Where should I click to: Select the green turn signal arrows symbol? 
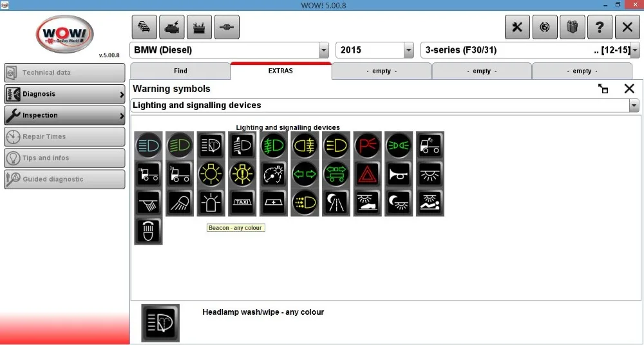pyautogui.click(x=305, y=174)
